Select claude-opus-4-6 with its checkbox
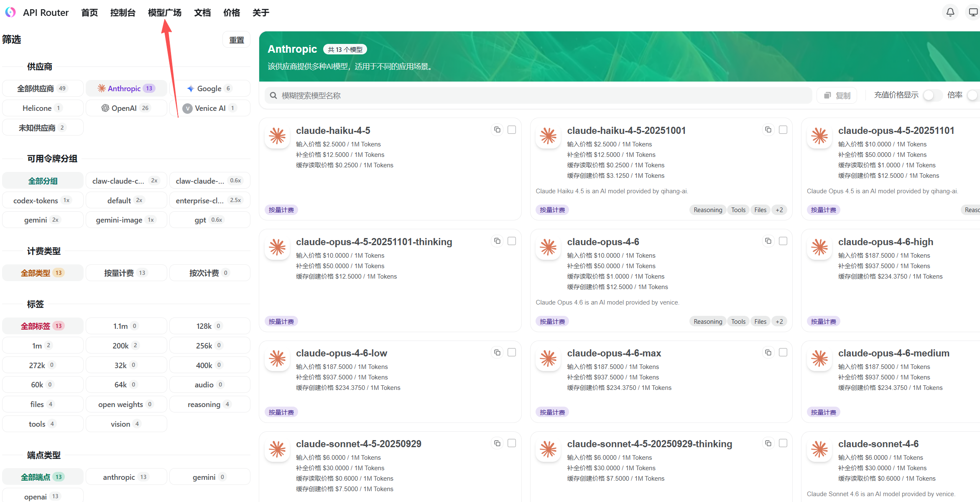 783,241
